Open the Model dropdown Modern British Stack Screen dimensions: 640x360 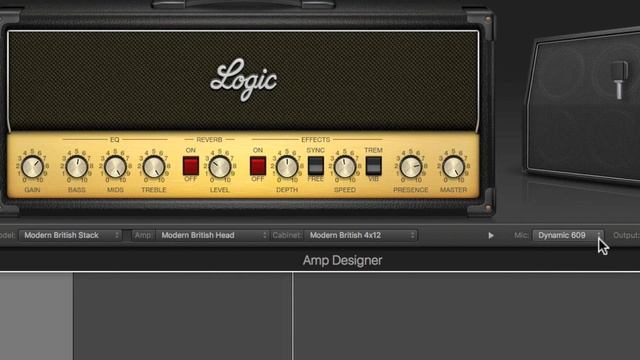(x=71, y=235)
